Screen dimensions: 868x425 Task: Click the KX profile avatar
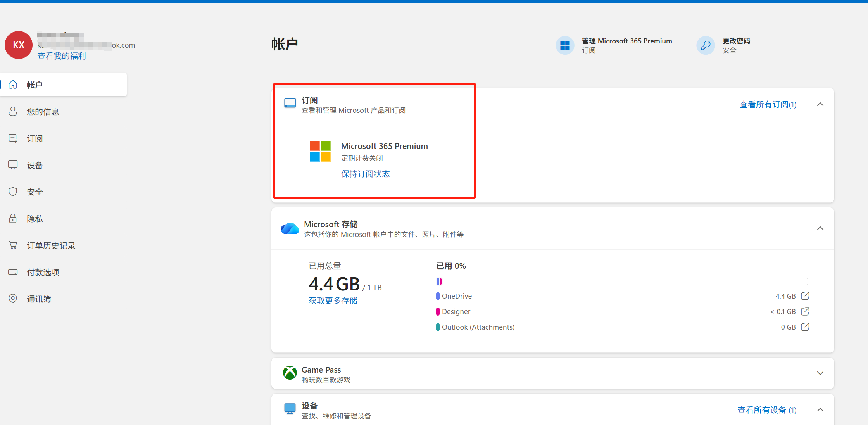19,45
